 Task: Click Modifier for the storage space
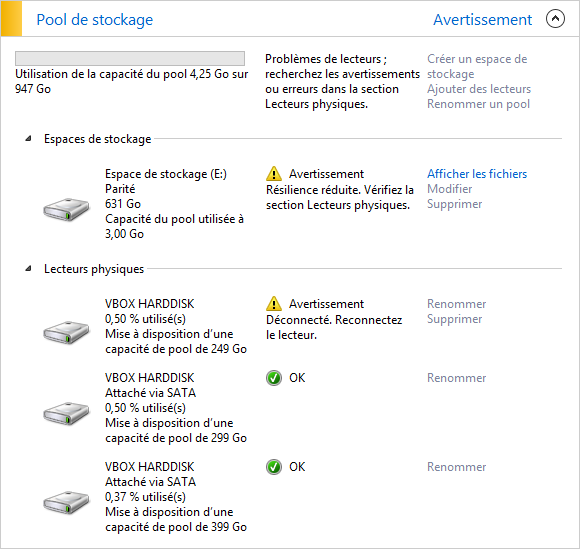tap(449, 189)
